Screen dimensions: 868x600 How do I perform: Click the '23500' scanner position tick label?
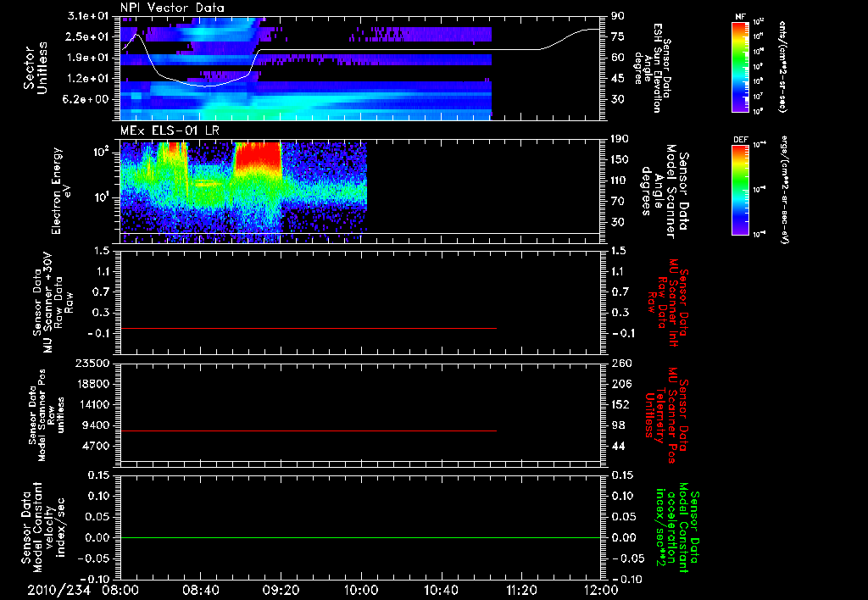click(92, 364)
